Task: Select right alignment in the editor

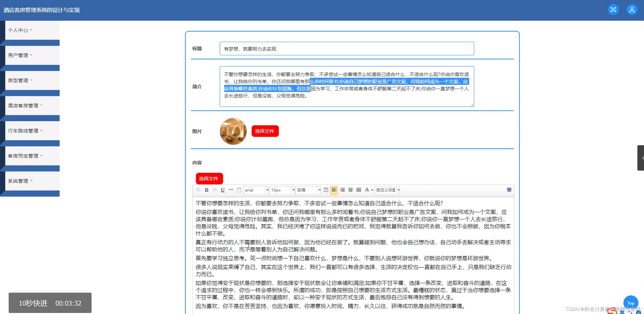Action: click(342, 190)
